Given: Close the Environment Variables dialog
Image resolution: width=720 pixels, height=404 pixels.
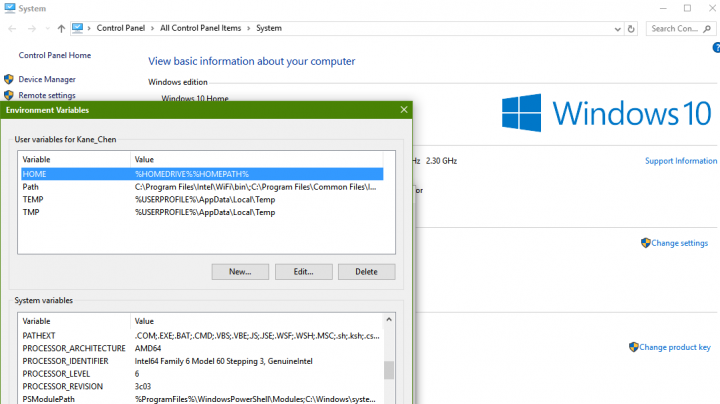Looking at the screenshot, I should pyautogui.click(x=404, y=110).
